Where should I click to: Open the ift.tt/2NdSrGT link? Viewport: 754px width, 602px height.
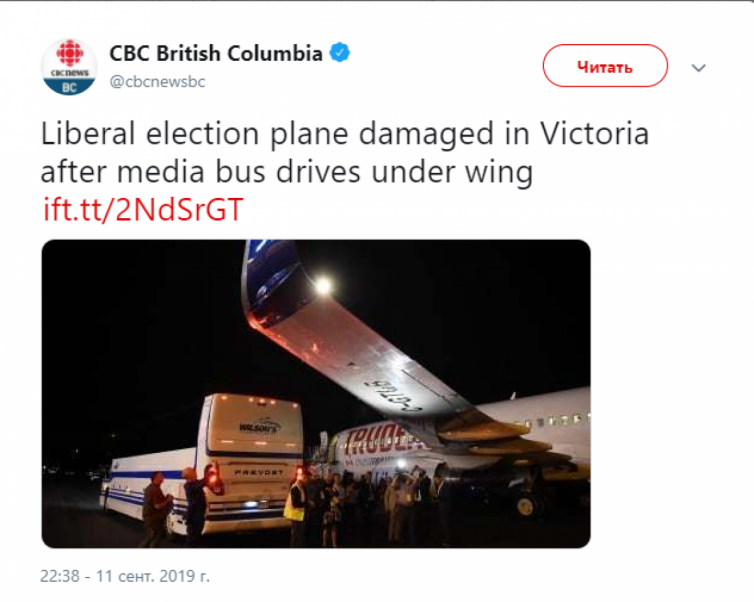tap(143, 210)
